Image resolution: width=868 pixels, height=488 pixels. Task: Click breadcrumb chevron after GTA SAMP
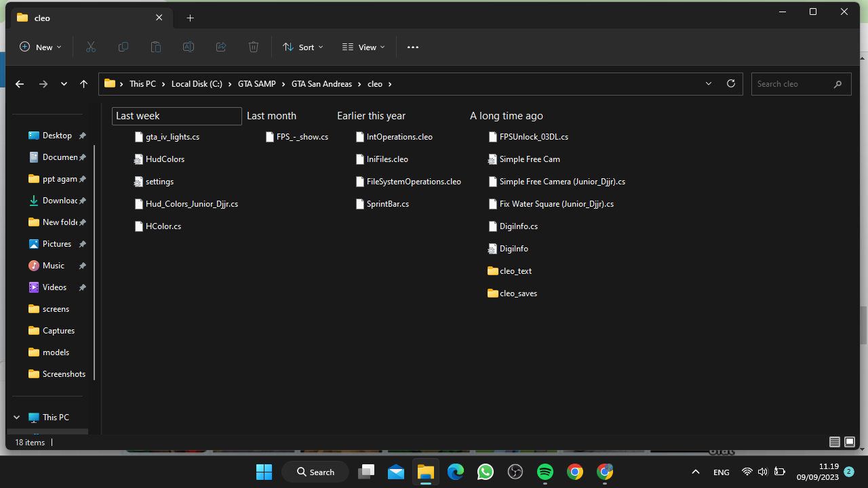283,84
